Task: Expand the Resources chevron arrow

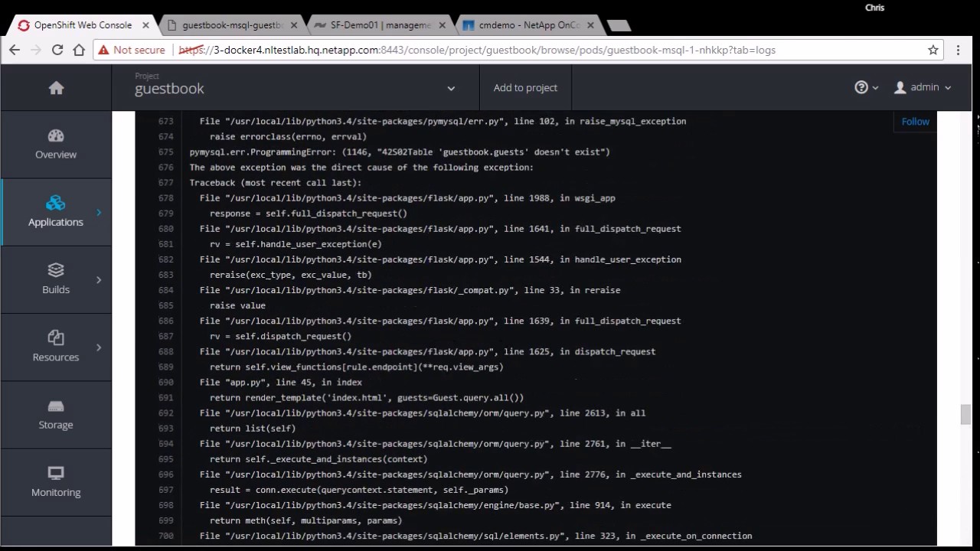Action: click(x=99, y=347)
